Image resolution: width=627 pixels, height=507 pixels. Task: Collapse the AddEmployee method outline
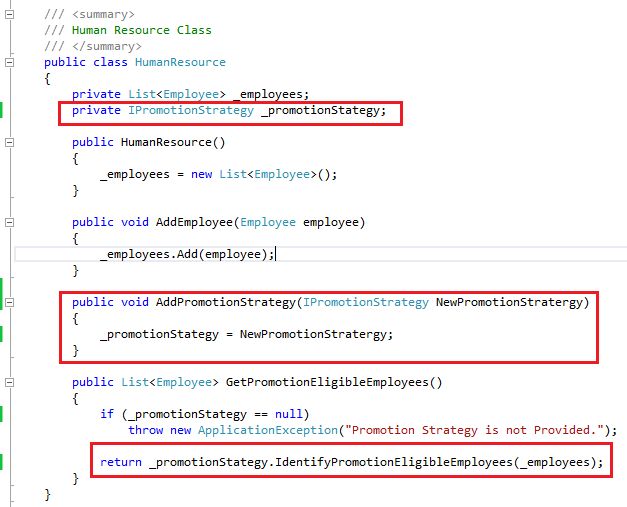click(x=9, y=222)
